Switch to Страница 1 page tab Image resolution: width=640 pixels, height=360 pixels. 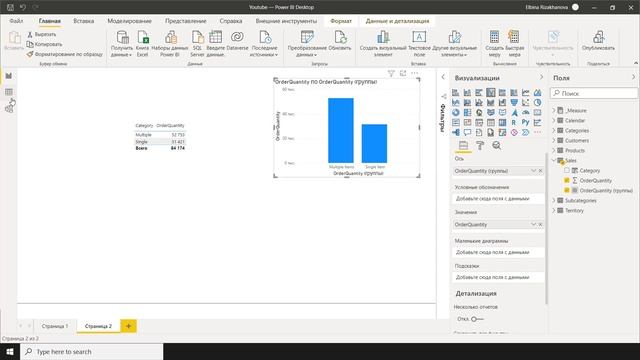55,326
